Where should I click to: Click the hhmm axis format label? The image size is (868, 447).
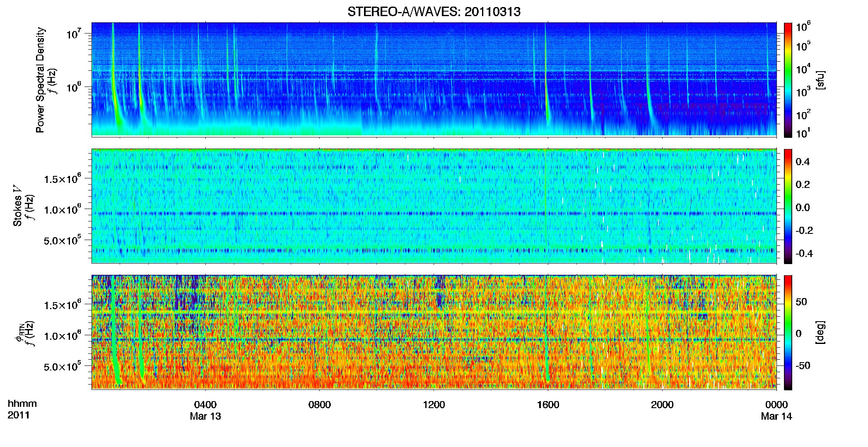pyautogui.click(x=22, y=404)
